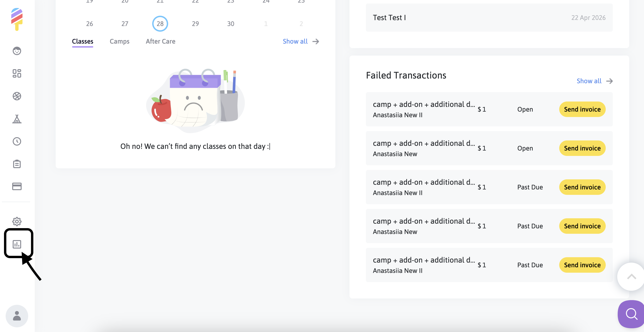Screen dimensions: 644x332
Task: Open the clipboard forms sidebar icon
Action: pos(17,164)
